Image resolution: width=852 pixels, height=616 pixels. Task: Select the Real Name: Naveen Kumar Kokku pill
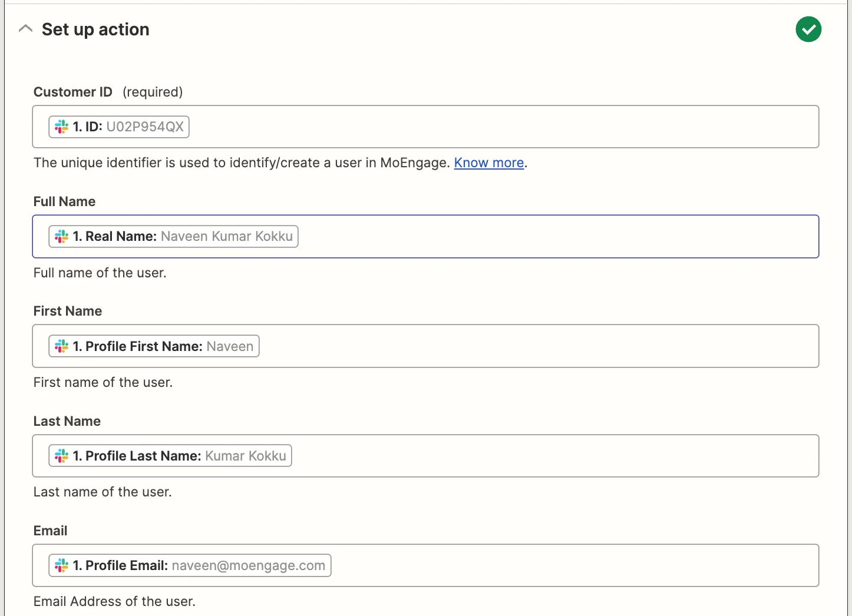(173, 237)
